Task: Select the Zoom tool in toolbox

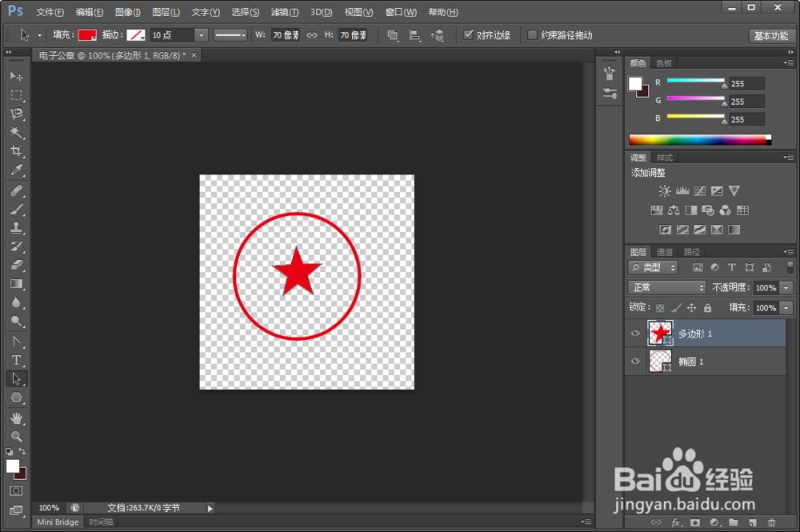Action: point(16,437)
